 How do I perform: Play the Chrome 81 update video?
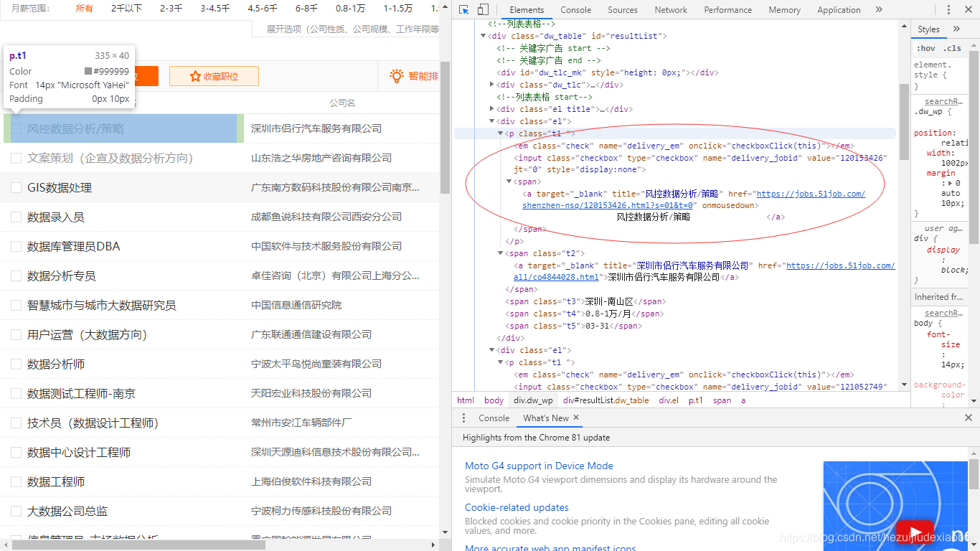point(914,532)
